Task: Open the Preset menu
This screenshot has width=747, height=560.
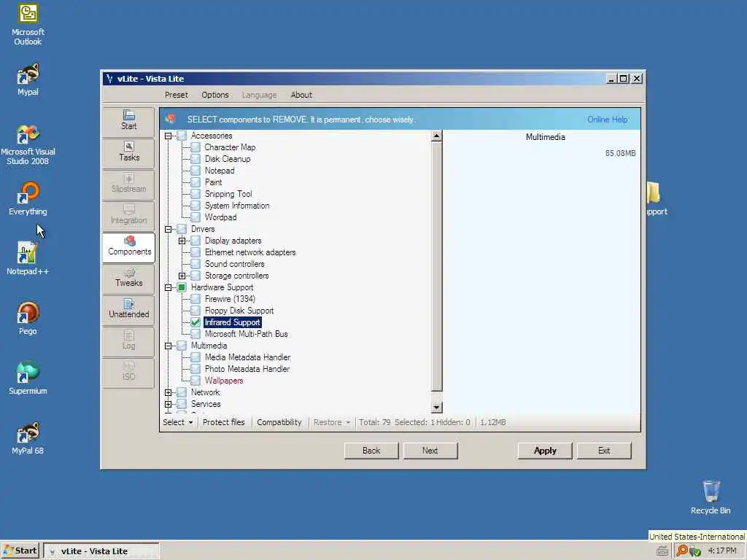Action: tap(177, 95)
